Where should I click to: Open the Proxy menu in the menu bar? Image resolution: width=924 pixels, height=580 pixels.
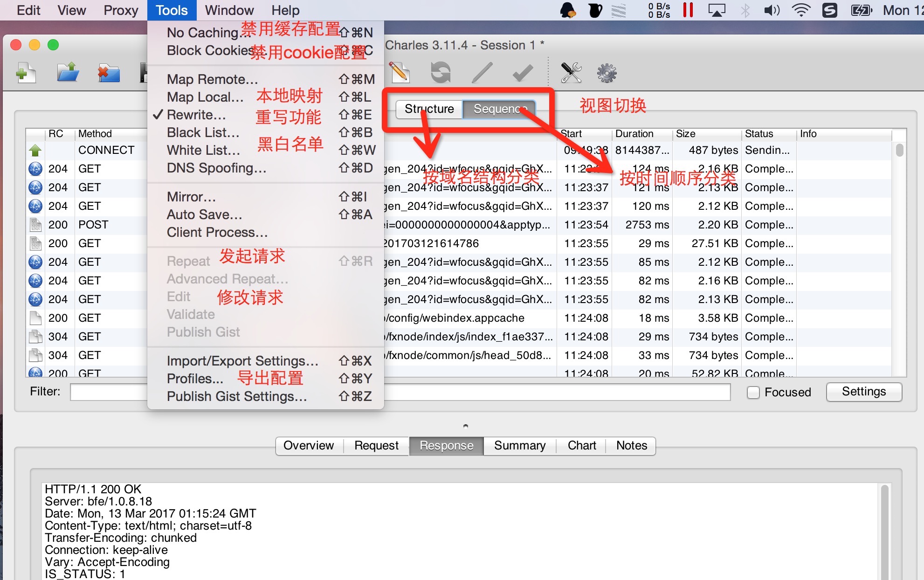tap(121, 10)
